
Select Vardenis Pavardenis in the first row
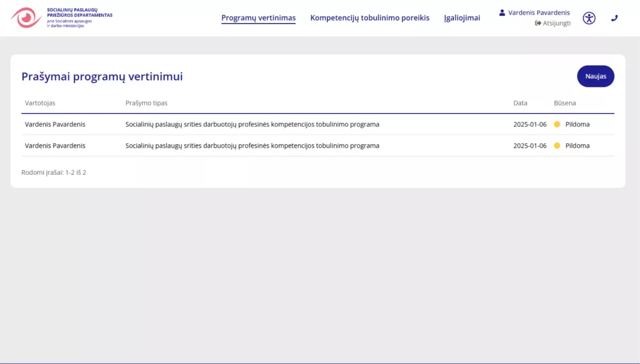point(55,124)
